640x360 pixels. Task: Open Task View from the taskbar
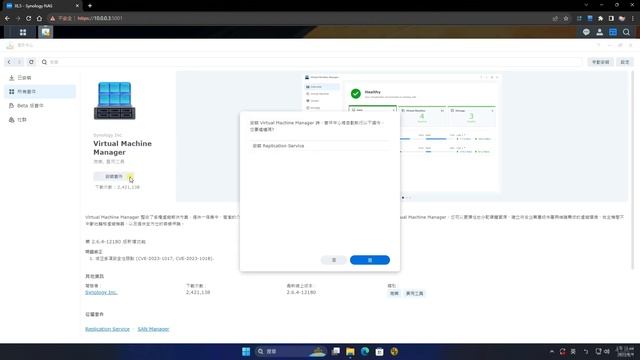[336, 351]
